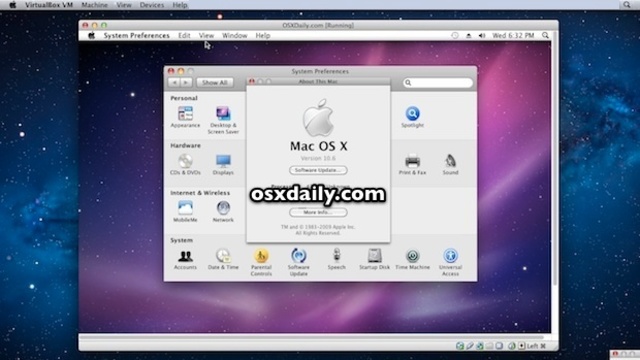Click the VirtualBox USB status indicator
This screenshot has width=640, height=360.
(470, 346)
